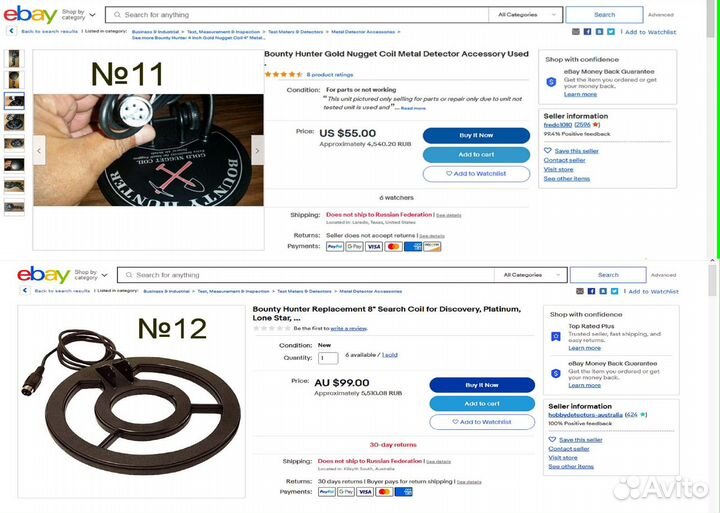The image size is (720, 513).
Task: Add AU $99.00 search coil to cart
Action: coord(482,404)
